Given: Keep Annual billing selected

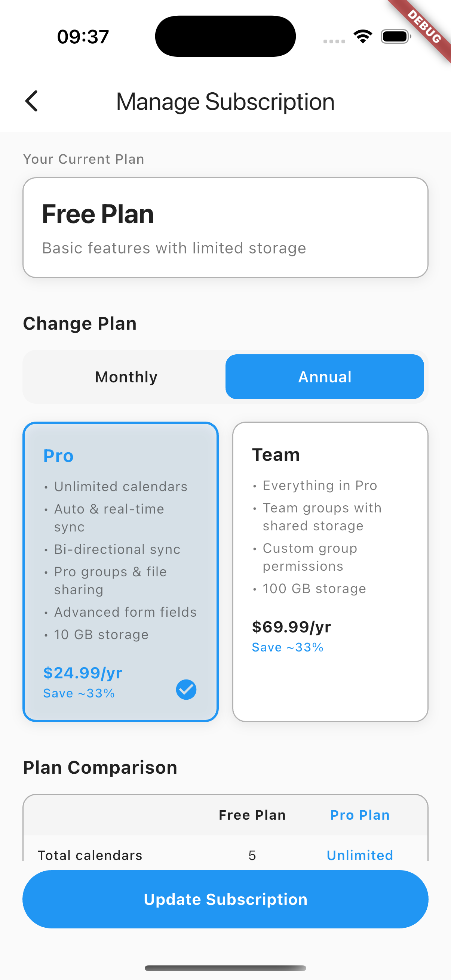Looking at the screenshot, I should [325, 377].
